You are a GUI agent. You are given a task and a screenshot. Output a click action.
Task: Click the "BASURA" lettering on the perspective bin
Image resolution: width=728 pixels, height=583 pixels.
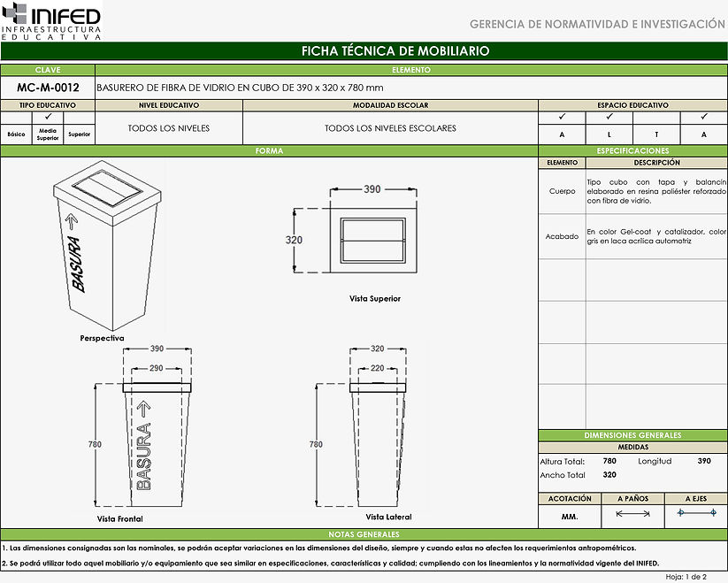pos(78,264)
